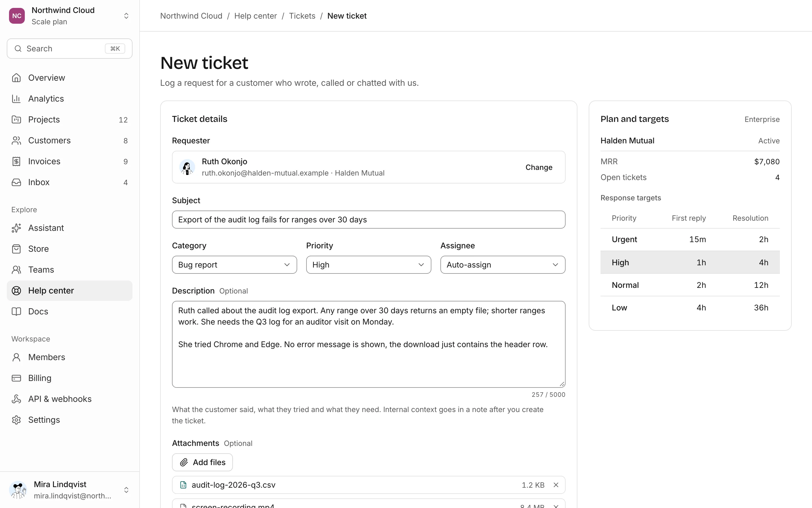
Task: Open Billing in the sidebar
Action: (x=69, y=378)
